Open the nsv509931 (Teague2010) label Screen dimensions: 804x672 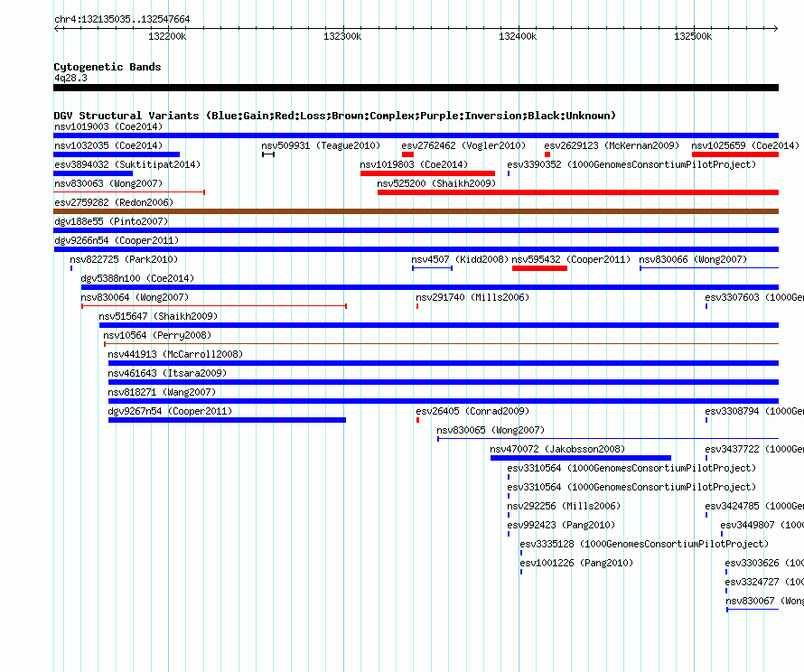(321, 145)
